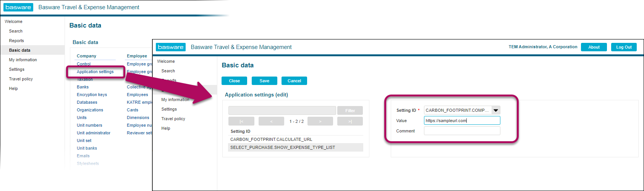Open Search in the back window menu
Viewport: 644px width, 191px height.
coord(16,31)
